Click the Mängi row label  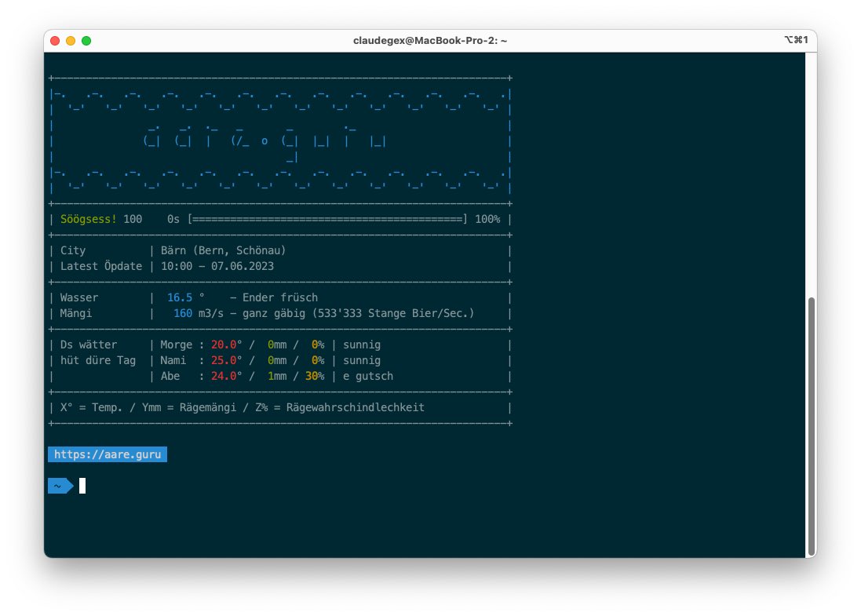[x=76, y=313]
